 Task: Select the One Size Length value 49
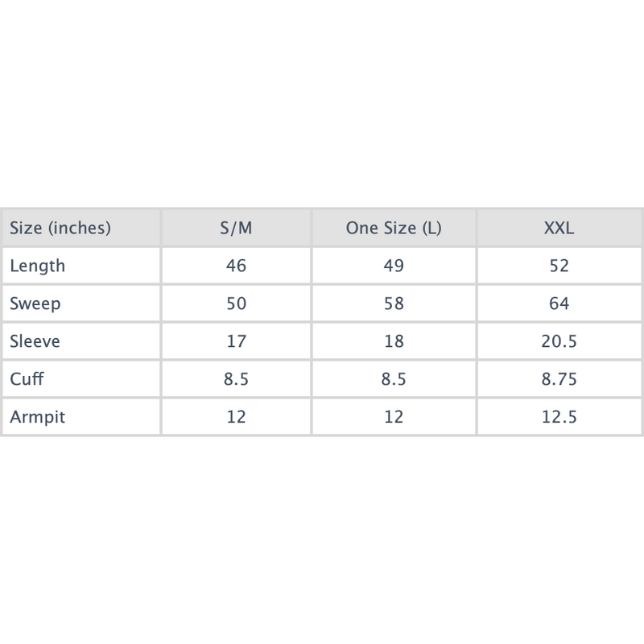tap(394, 266)
